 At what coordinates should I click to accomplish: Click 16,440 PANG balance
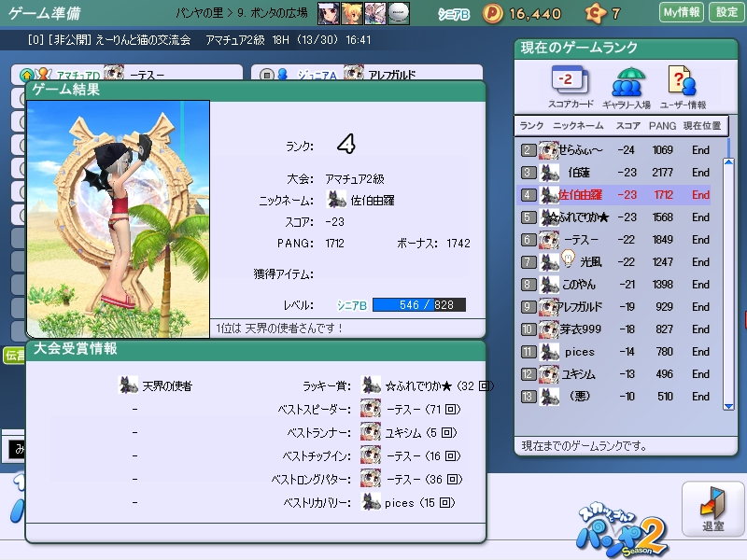pyautogui.click(x=535, y=14)
